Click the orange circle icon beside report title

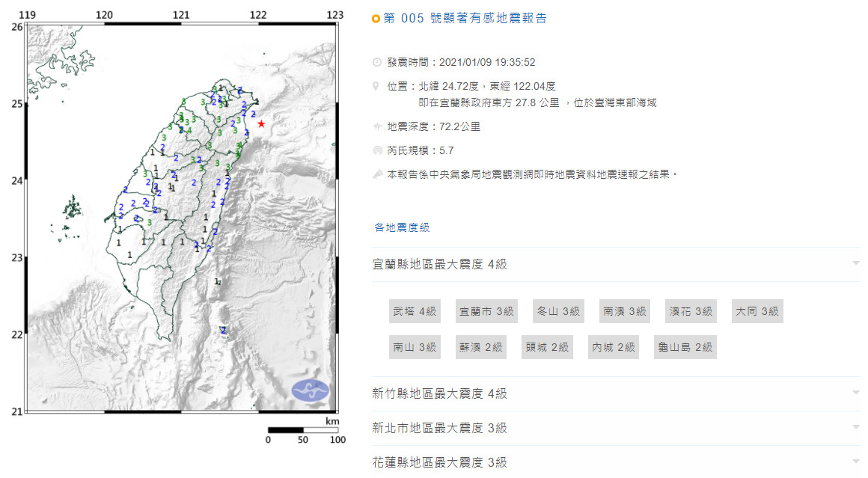[376, 19]
